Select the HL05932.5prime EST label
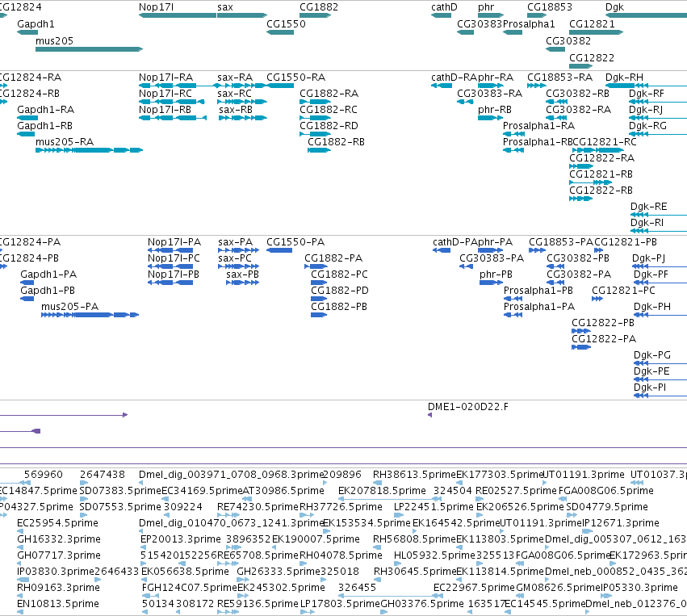Screen dimensions: 687x616 tap(434, 555)
